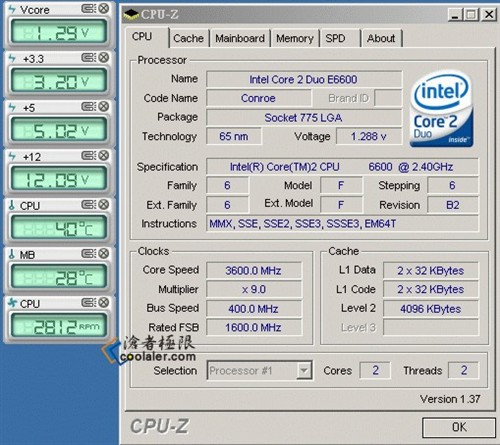The height and width of the screenshot is (445, 500).
Task: Click rated FSB '1600.0 MHz'
Action: (x=253, y=327)
